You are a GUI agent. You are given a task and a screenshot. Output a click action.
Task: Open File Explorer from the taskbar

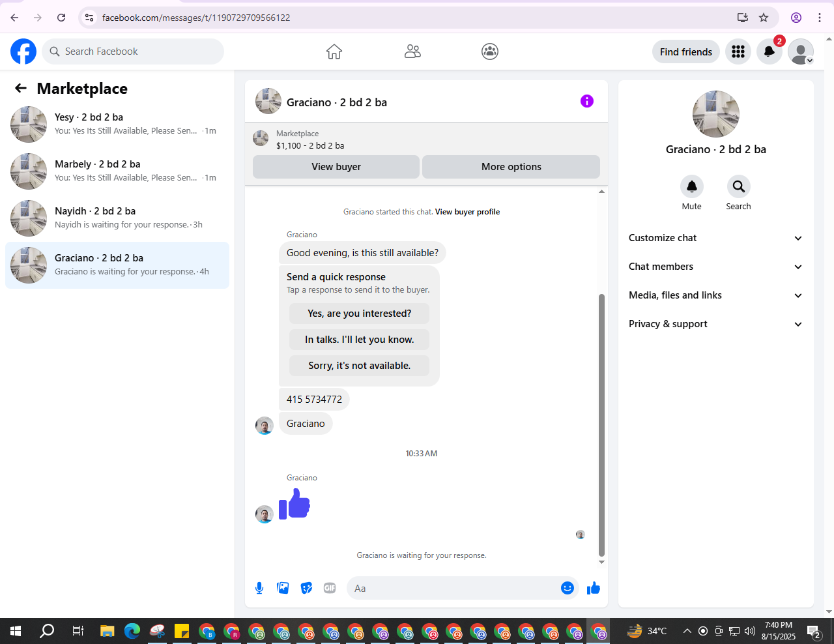(x=108, y=631)
